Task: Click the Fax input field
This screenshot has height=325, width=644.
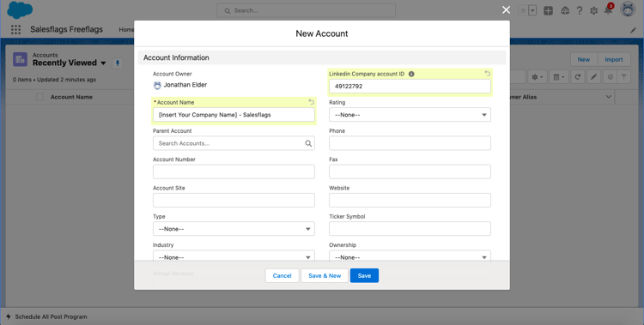Action: 410,172
